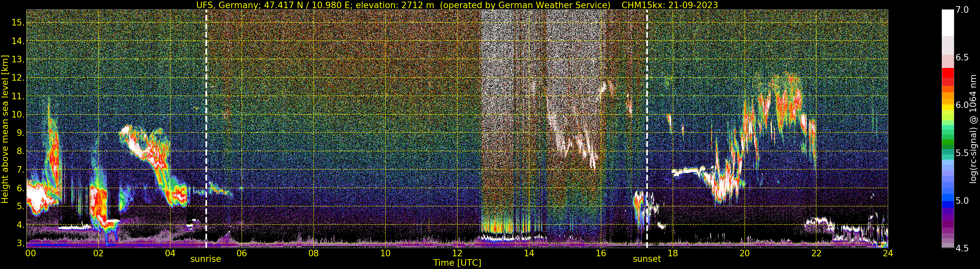Click the '6.0' colorbar tick value
The width and height of the screenshot is (980, 269).
coord(962,105)
